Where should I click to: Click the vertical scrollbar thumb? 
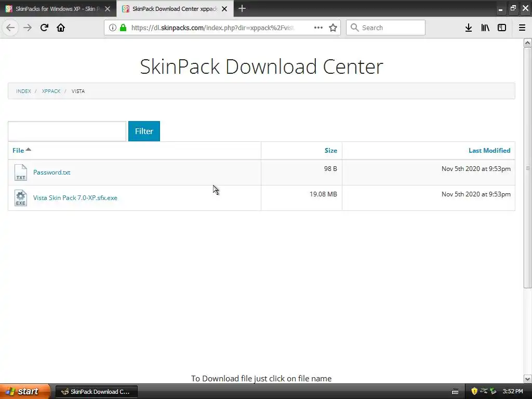[x=527, y=168]
